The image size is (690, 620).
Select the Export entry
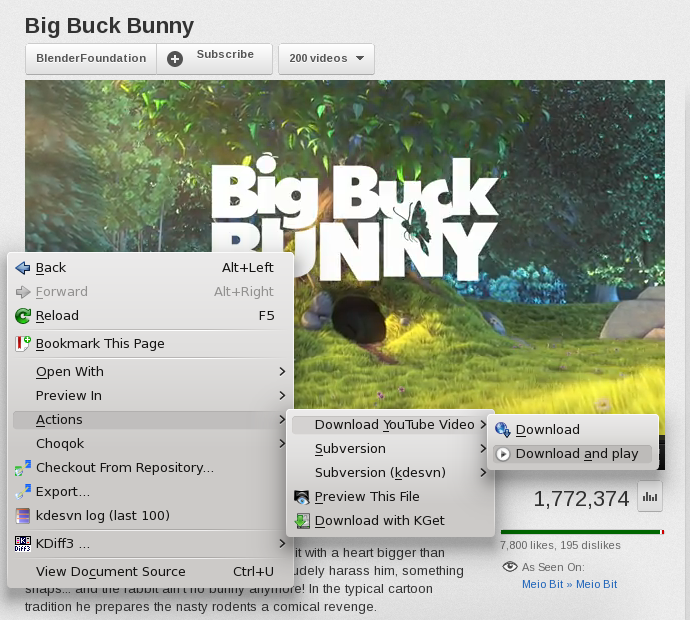click(150, 492)
